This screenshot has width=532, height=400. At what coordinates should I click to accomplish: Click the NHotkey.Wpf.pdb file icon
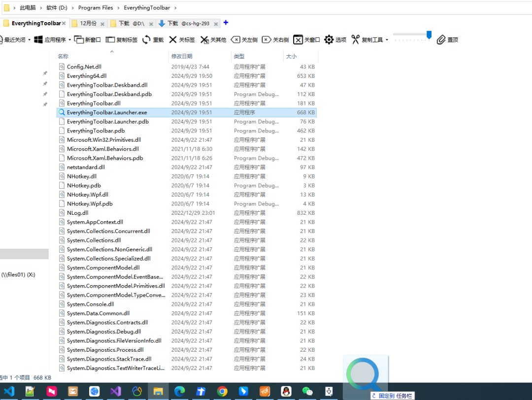click(62, 203)
